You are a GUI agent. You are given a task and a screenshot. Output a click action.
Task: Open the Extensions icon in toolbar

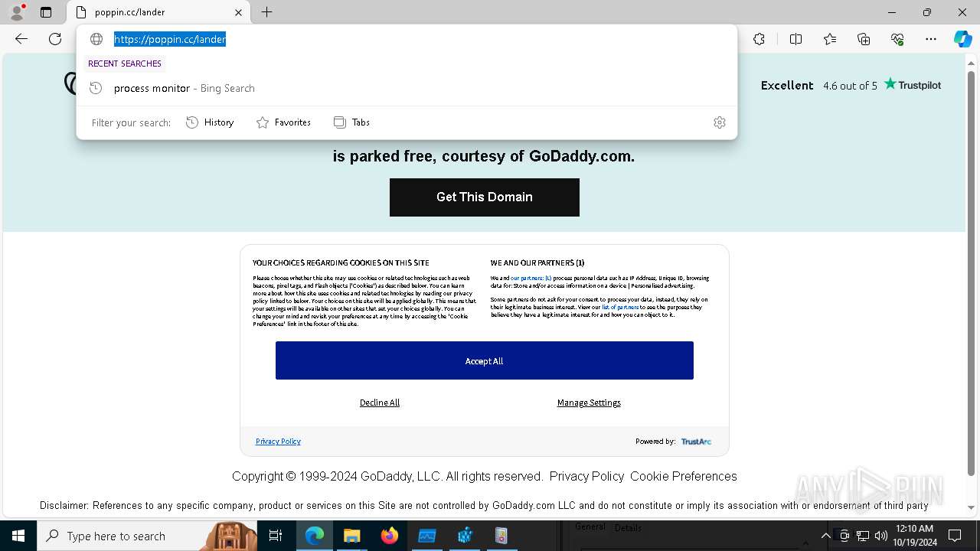pos(759,39)
